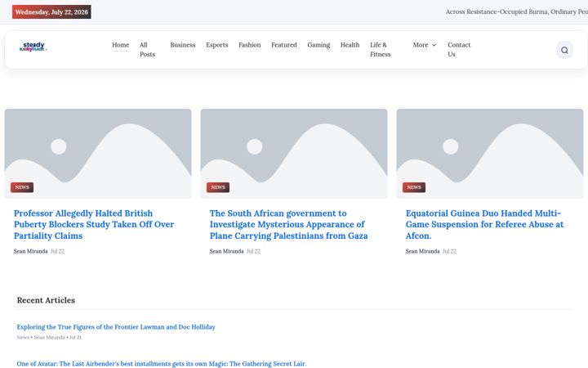Read South African government plane article

click(x=288, y=225)
